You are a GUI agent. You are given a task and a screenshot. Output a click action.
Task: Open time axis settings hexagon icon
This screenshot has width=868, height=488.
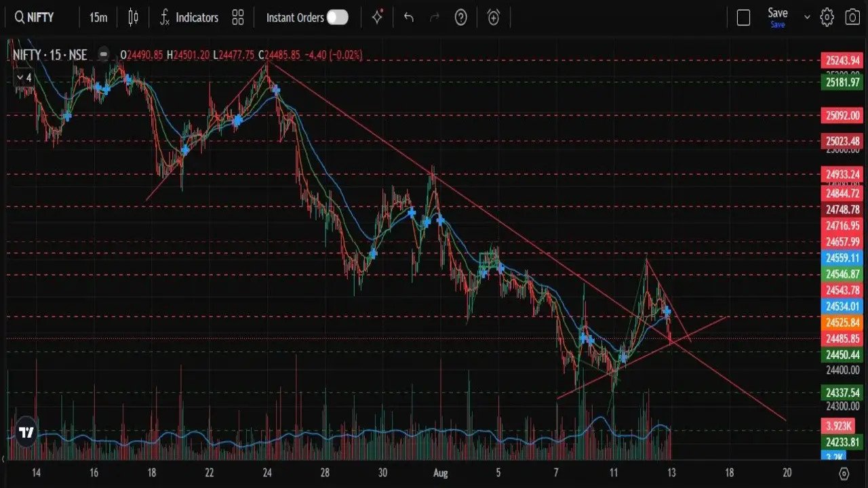point(844,473)
